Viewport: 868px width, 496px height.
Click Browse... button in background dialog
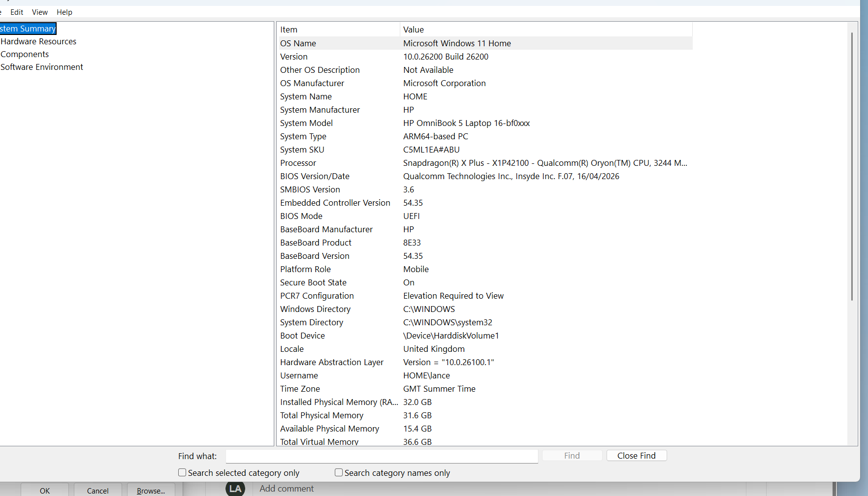click(x=151, y=491)
